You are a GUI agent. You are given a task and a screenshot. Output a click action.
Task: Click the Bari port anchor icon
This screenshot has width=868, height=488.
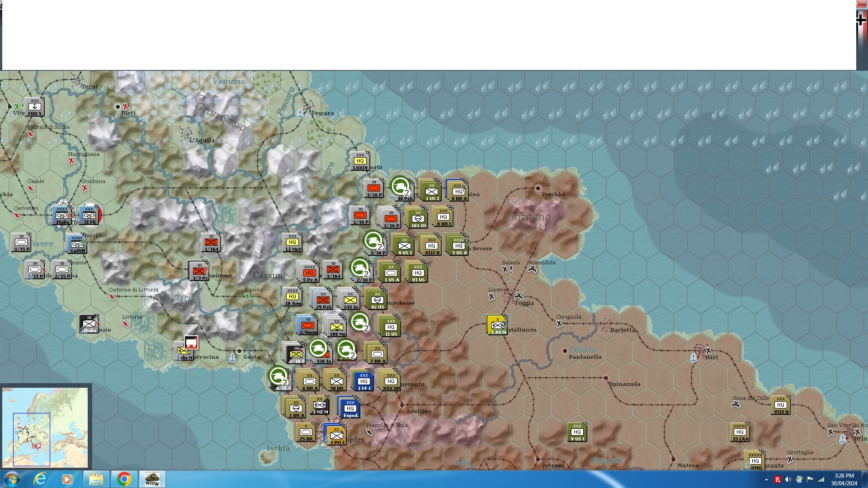point(693,358)
